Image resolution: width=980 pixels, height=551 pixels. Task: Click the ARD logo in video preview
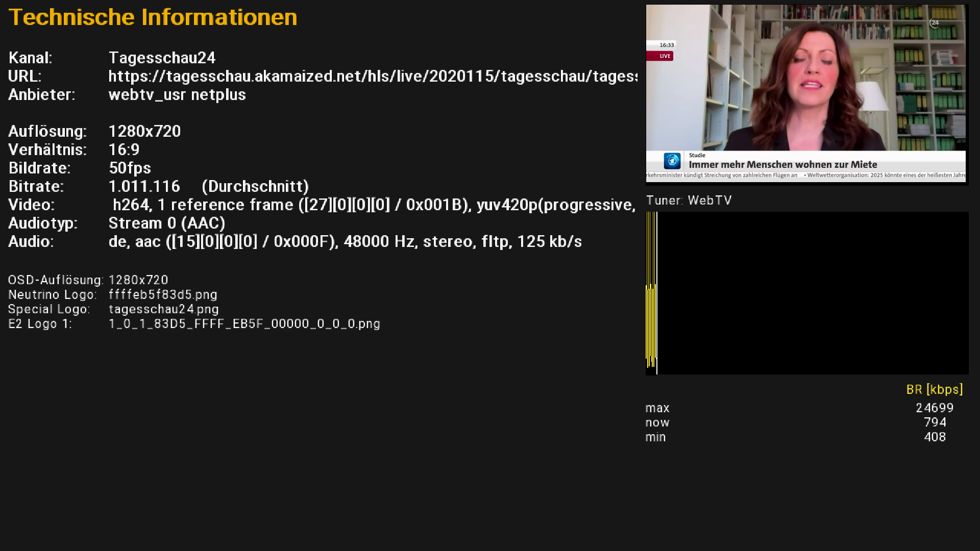click(672, 161)
